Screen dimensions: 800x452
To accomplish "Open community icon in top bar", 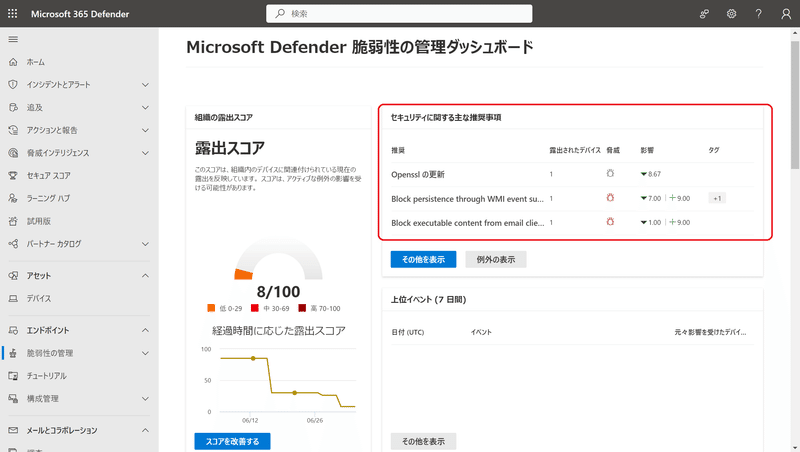I will 704,14.
